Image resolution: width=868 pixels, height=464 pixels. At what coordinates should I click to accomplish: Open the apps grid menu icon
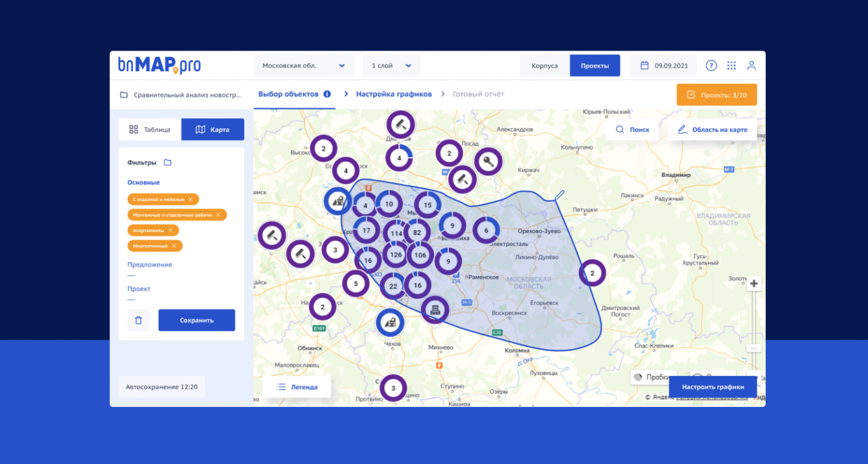(x=731, y=65)
